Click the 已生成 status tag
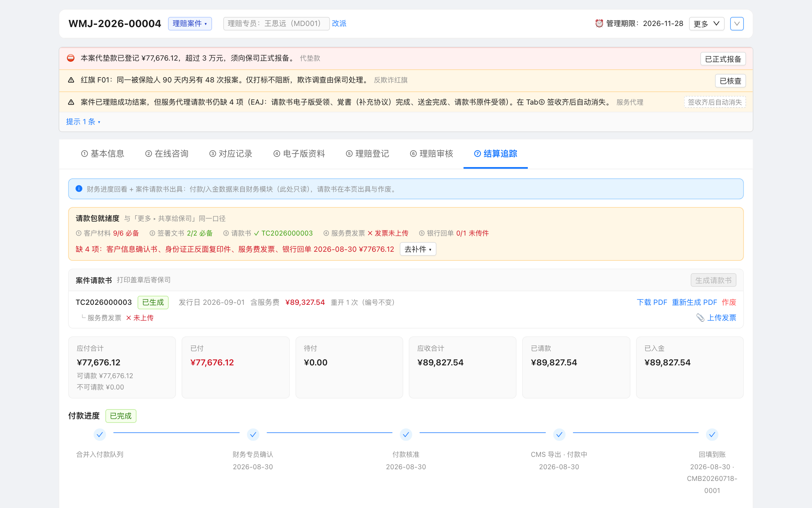This screenshot has width=812, height=508. pos(153,302)
